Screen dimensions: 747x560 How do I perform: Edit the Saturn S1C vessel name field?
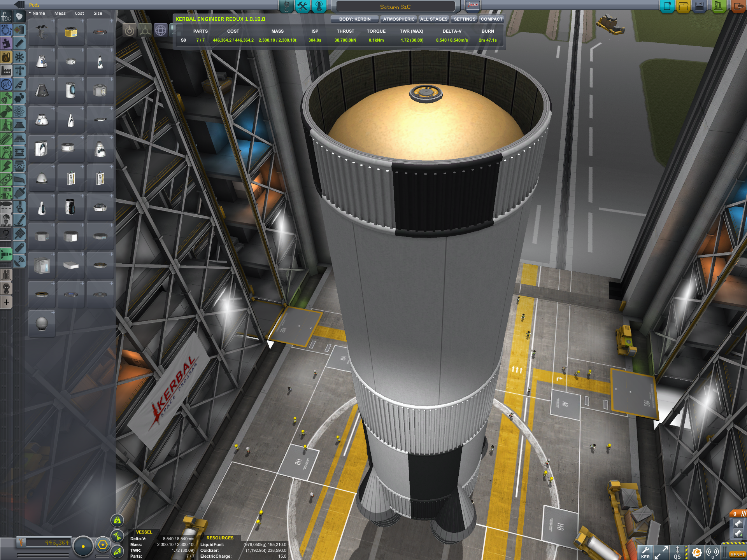point(395,7)
